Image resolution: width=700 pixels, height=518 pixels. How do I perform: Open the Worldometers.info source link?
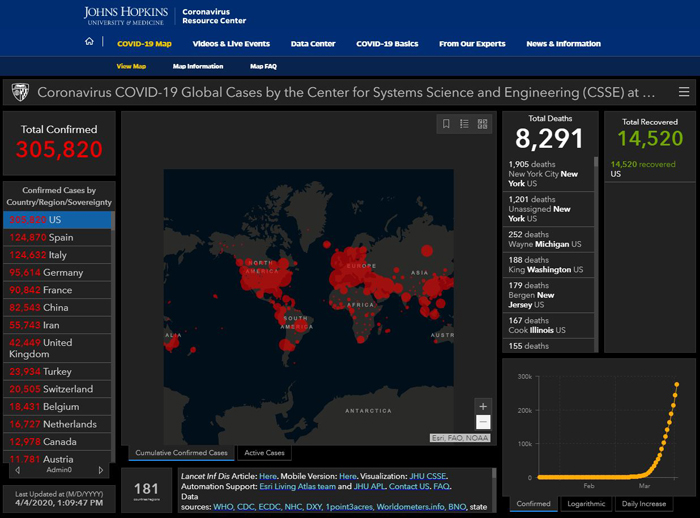click(x=410, y=507)
